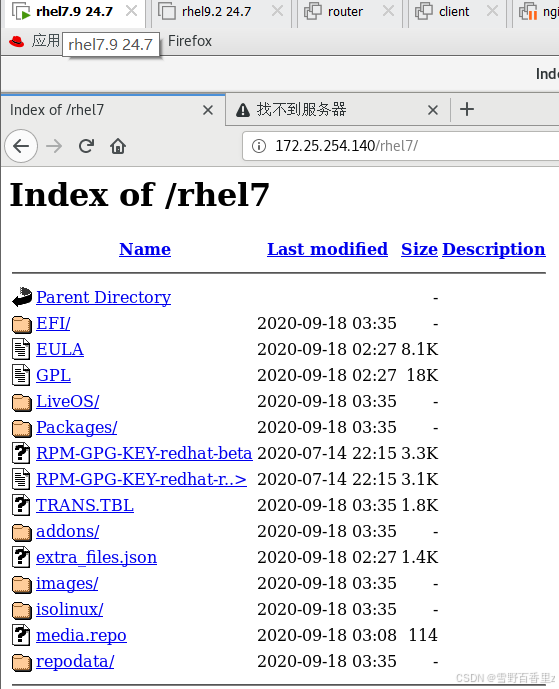Viewport: 559px width, 689px height.
Task: Click the warning icon on 找不到服务器 tab
Action: (243, 110)
